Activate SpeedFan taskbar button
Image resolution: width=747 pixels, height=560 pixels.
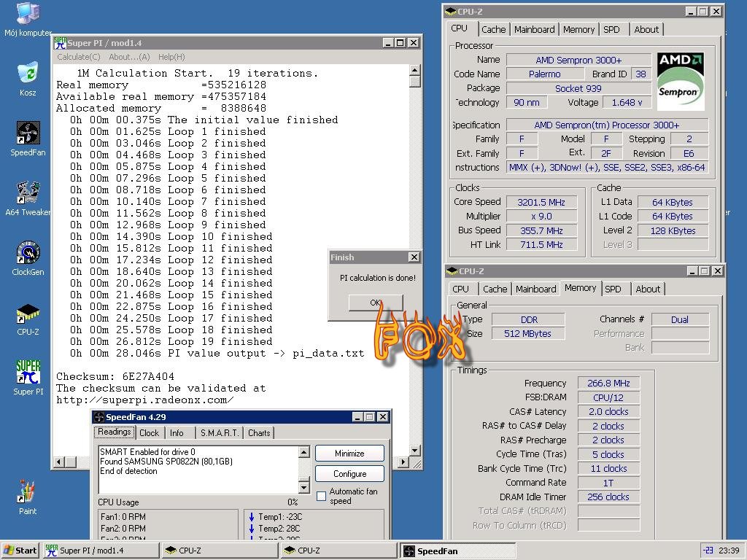[457, 551]
